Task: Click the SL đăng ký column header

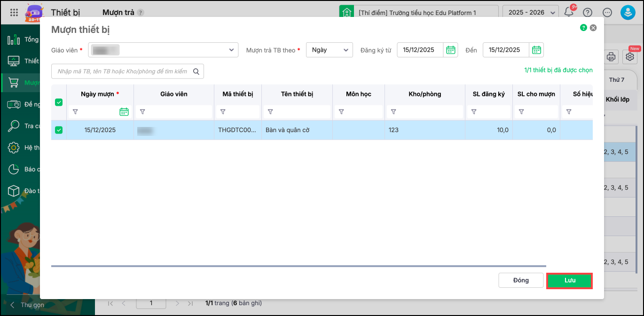Action: (488, 94)
